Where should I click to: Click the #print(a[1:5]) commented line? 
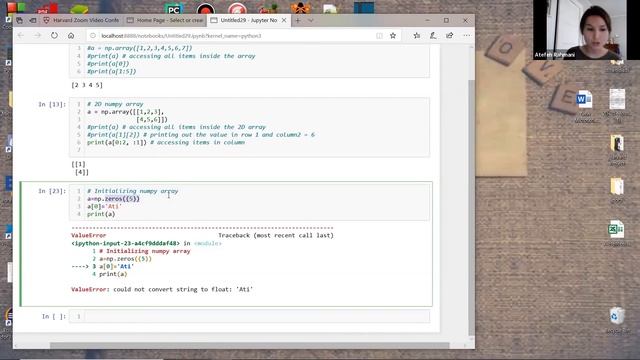click(111, 71)
